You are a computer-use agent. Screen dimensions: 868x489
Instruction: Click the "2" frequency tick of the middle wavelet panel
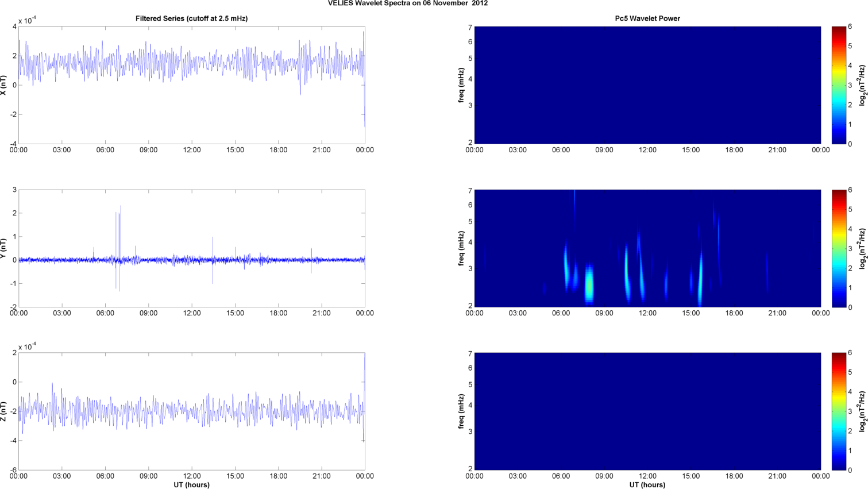(469, 306)
